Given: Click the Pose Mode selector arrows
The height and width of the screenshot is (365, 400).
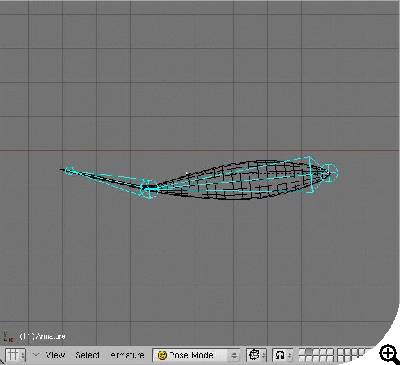Looking at the screenshot, I should pyautogui.click(x=235, y=355).
